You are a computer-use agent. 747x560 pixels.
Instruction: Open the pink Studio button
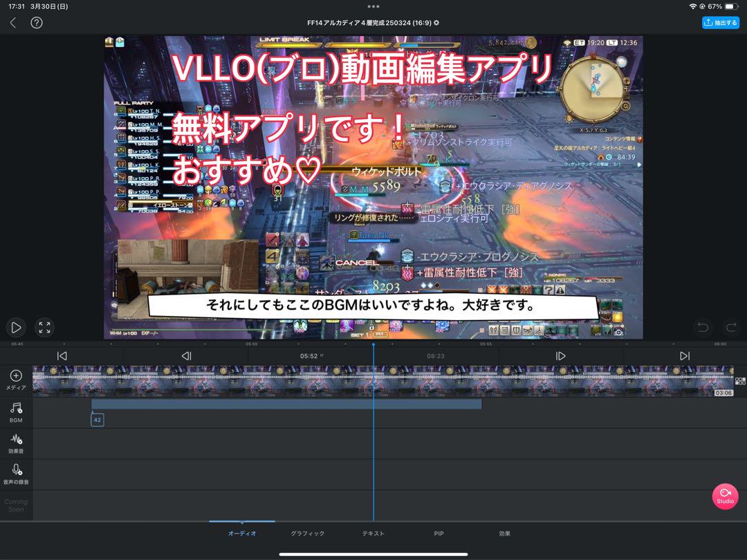[725, 496]
